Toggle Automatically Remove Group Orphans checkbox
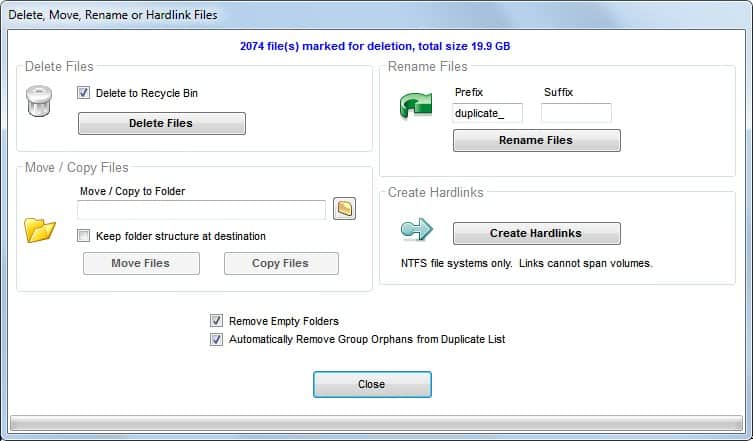 click(x=216, y=339)
